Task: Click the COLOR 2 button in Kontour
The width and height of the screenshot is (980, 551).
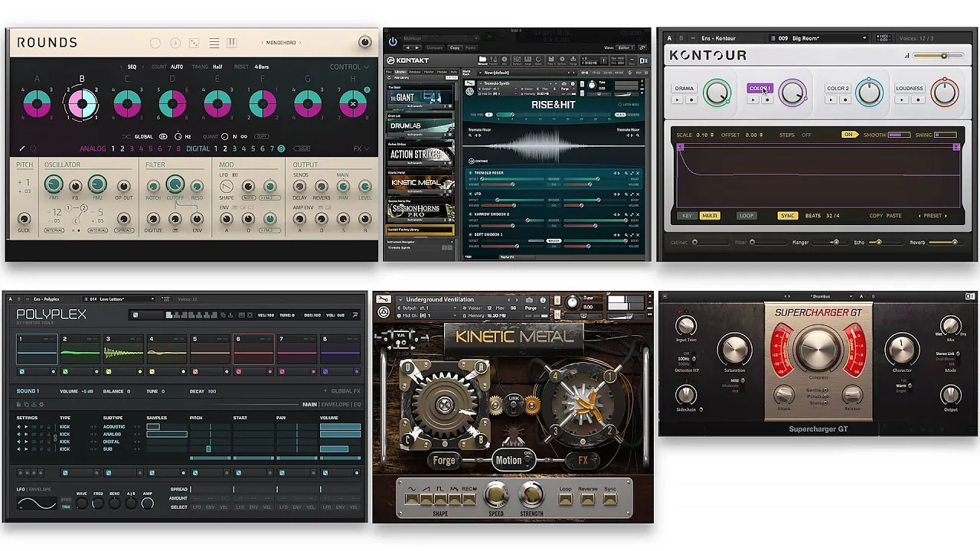Action: 838,89
